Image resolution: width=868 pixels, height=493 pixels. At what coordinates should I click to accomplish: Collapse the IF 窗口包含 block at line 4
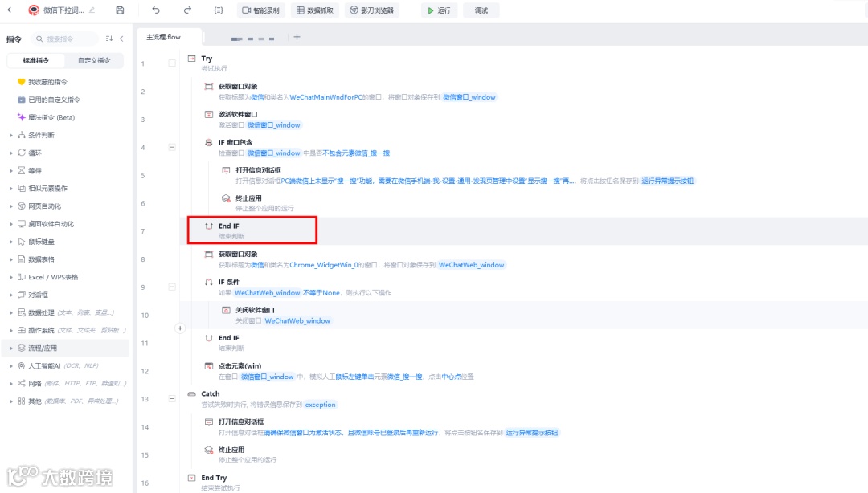coord(172,147)
